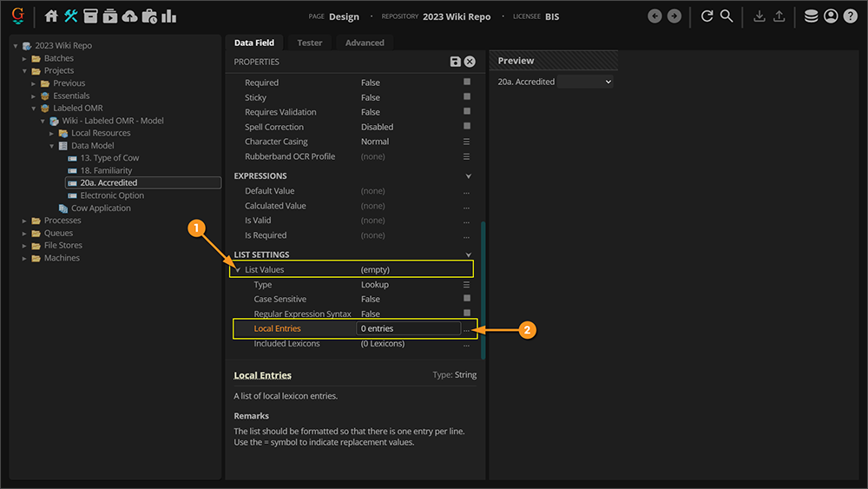The image size is (868, 489).
Task: Click the Refresh icon in top bar
Action: click(x=707, y=16)
